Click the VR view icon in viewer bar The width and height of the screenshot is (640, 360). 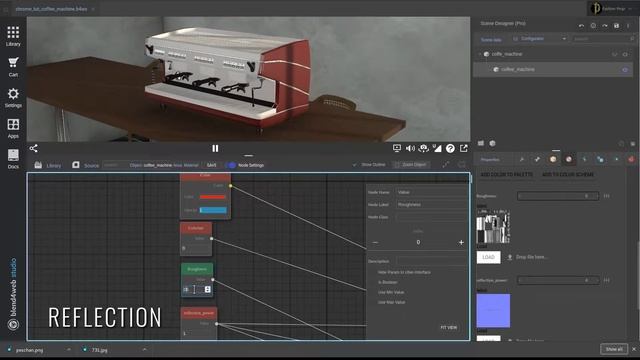point(424,148)
